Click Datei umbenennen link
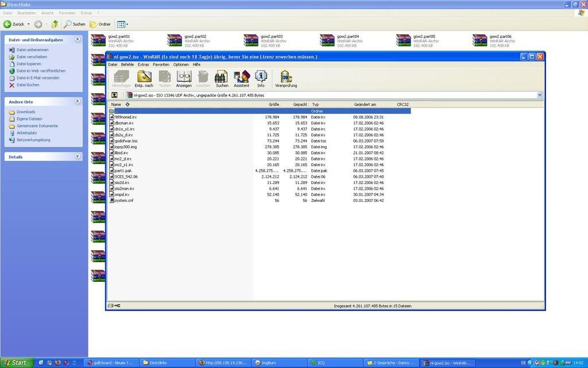The image size is (588, 368). click(x=32, y=49)
